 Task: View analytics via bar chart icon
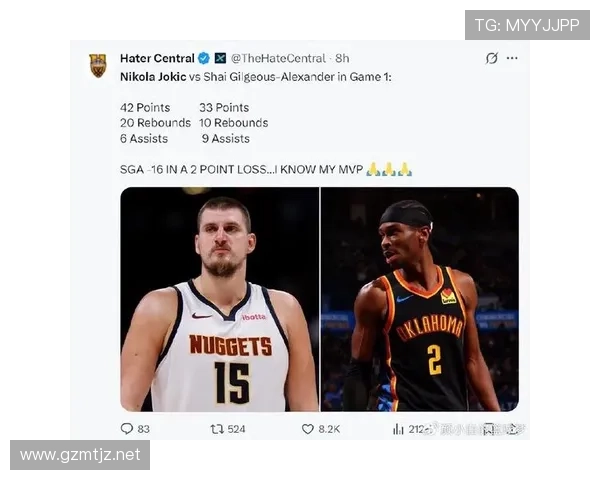[398, 429]
